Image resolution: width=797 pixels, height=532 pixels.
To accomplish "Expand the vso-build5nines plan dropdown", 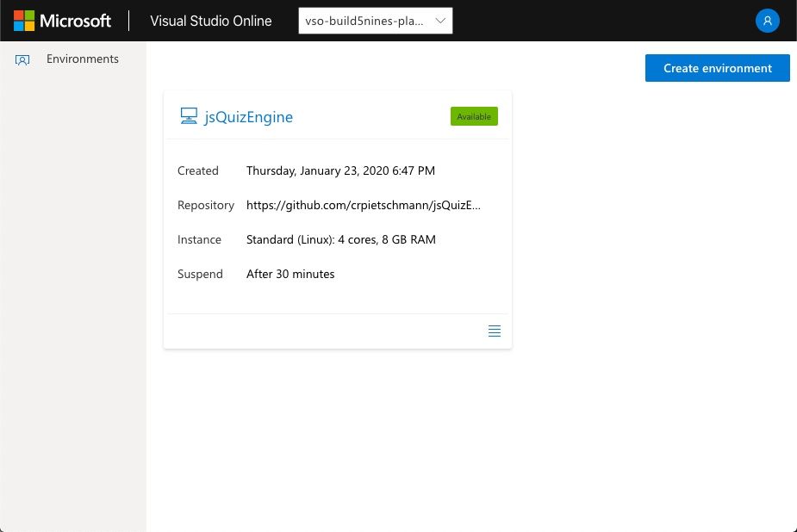I will (x=375, y=21).
